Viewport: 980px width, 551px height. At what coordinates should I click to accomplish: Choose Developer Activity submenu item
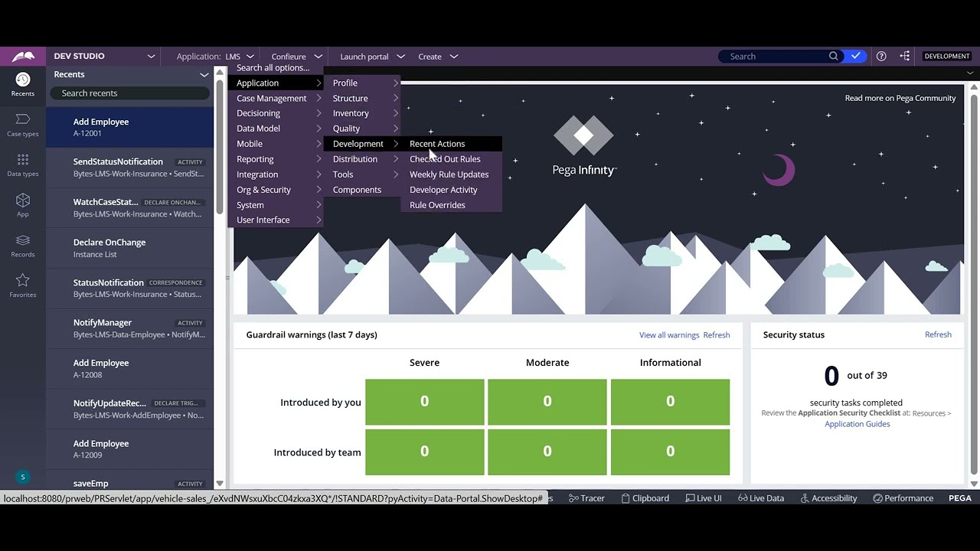click(452, 190)
